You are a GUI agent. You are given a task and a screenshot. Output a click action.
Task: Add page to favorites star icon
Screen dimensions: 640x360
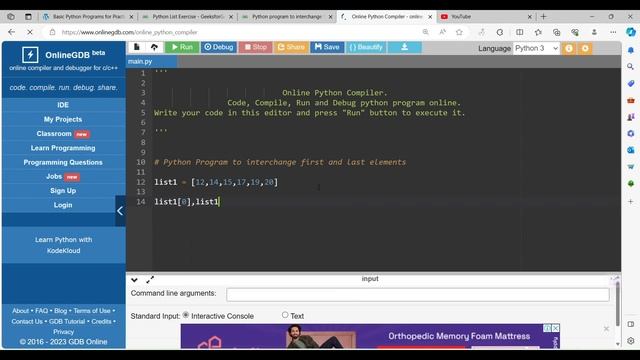[x=459, y=32]
